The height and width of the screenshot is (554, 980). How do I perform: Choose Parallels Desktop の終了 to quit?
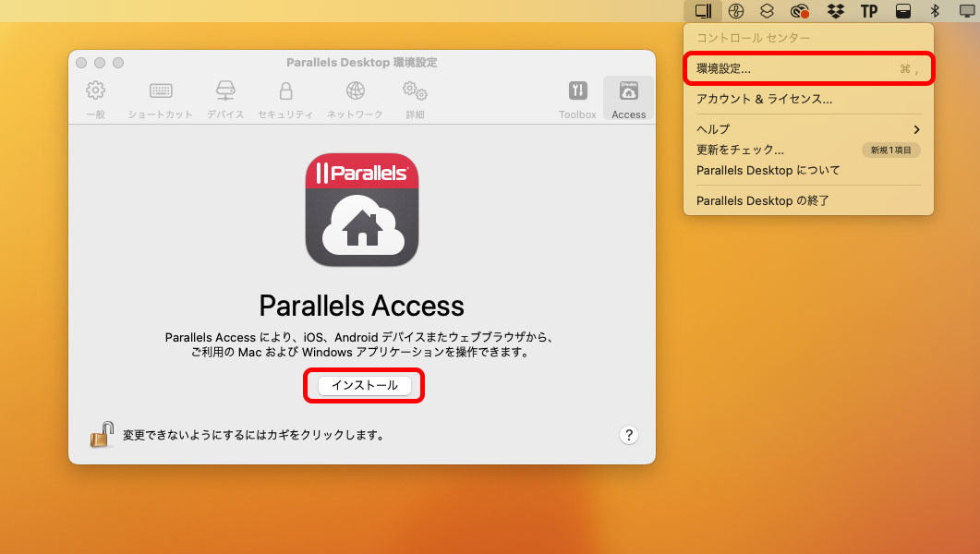[x=809, y=200]
